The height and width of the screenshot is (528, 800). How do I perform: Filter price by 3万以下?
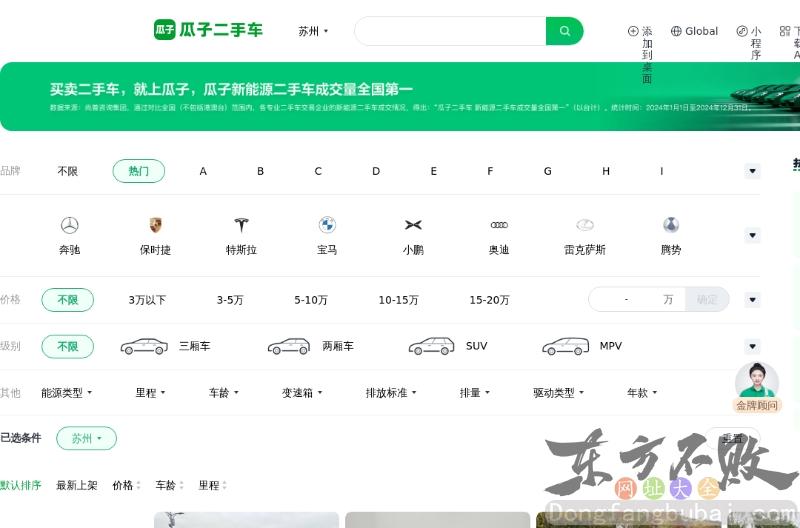click(x=147, y=300)
